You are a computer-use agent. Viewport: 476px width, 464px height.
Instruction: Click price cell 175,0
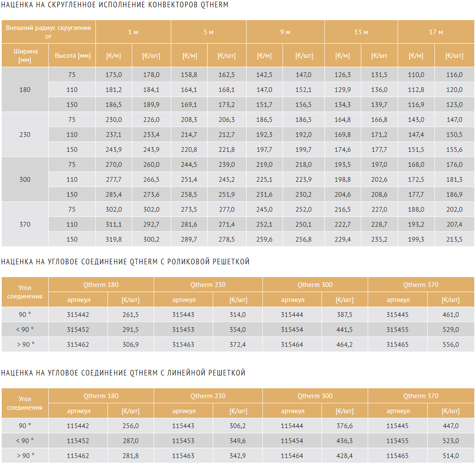114,74
